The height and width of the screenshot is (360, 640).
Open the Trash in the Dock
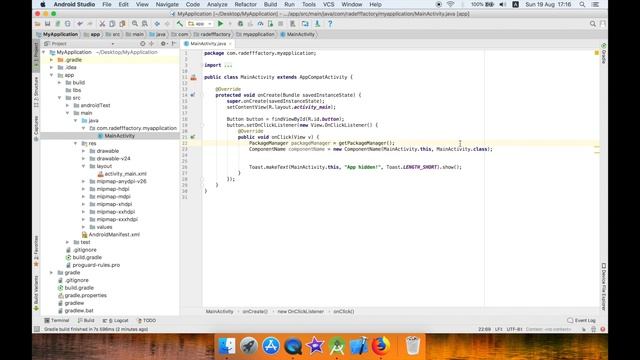pyautogui.click(x=413, y=347)
